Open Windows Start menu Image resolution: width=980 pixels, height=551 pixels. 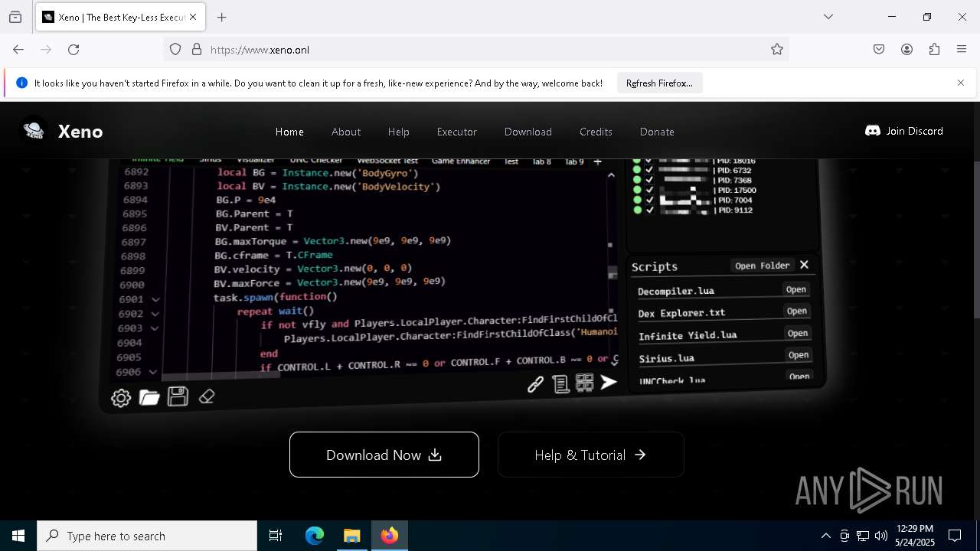(x=18, y=536)
